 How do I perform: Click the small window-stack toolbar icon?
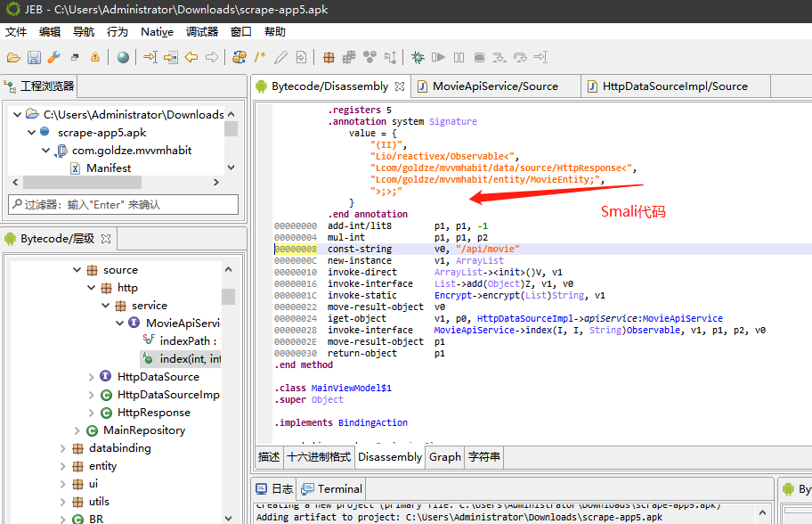(75, 57)
